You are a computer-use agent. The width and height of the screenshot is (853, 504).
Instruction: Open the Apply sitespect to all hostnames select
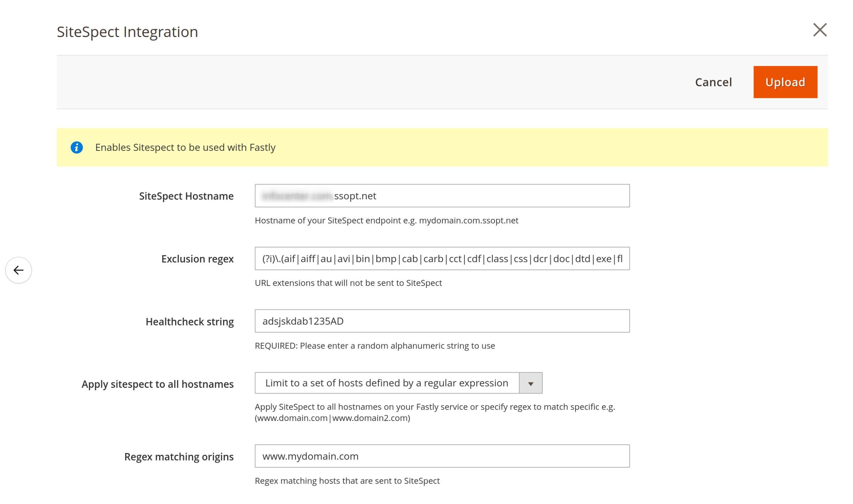386,383
